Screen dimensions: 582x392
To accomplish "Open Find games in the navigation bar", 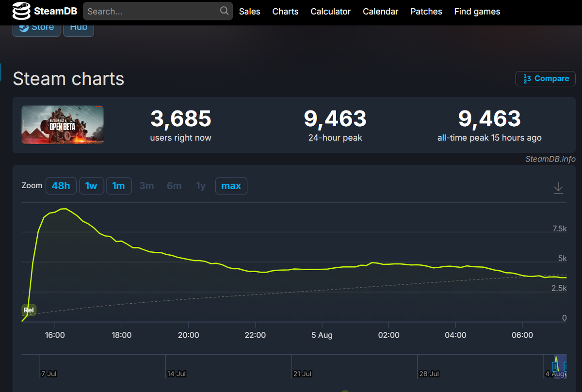I will 477,11.
